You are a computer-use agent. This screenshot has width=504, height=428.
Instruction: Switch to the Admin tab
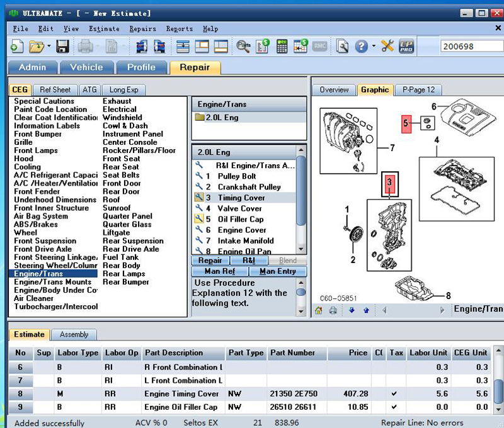pos(33,67)
